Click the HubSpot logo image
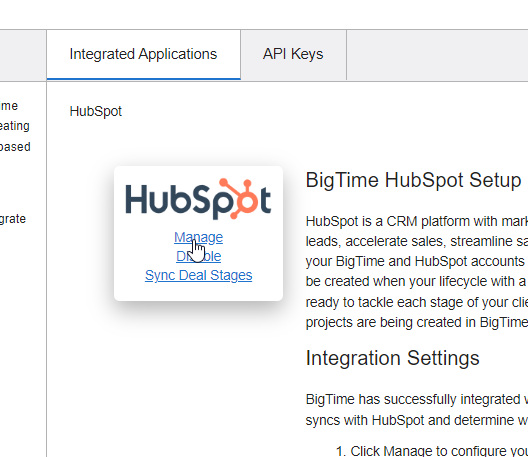Screen dimensions: 528x457 pos(198,199)
